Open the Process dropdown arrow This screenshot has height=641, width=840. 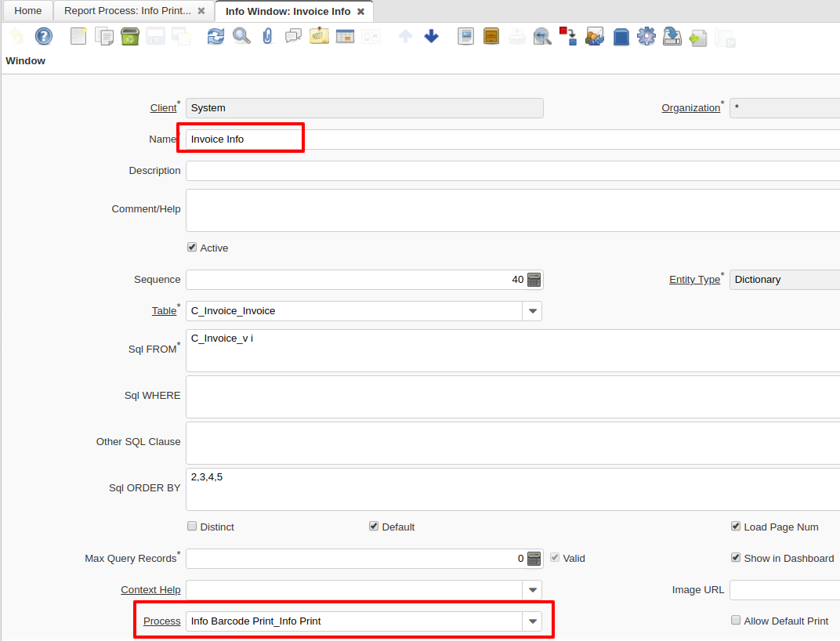coord(532,621)
